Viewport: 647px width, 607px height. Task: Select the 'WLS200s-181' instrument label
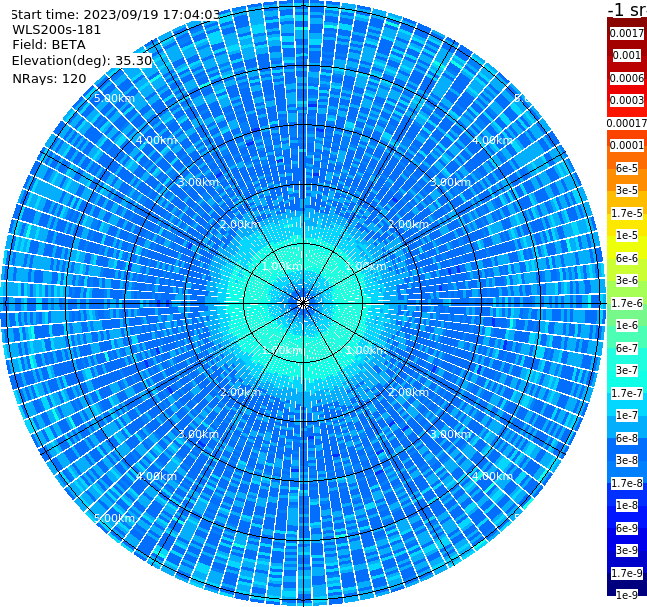[57, 30]
